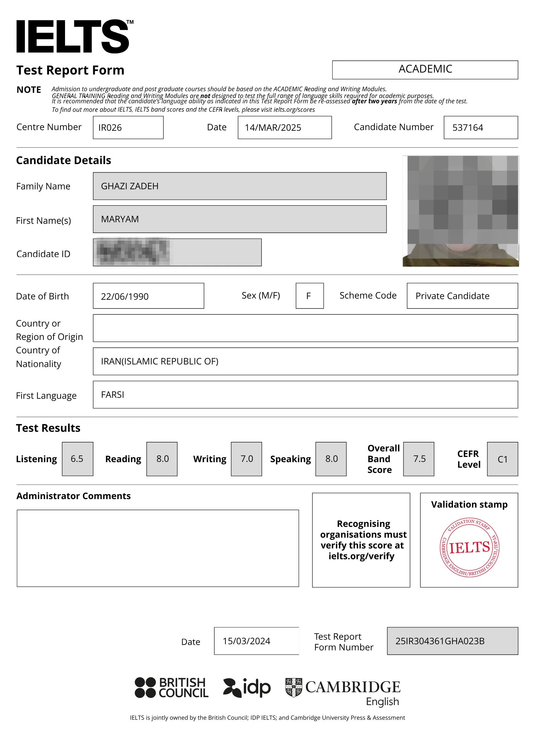The width and height of the screenshot is (534, 756).
Task: Select the Date of Birth field
Action: coord(148,296)
